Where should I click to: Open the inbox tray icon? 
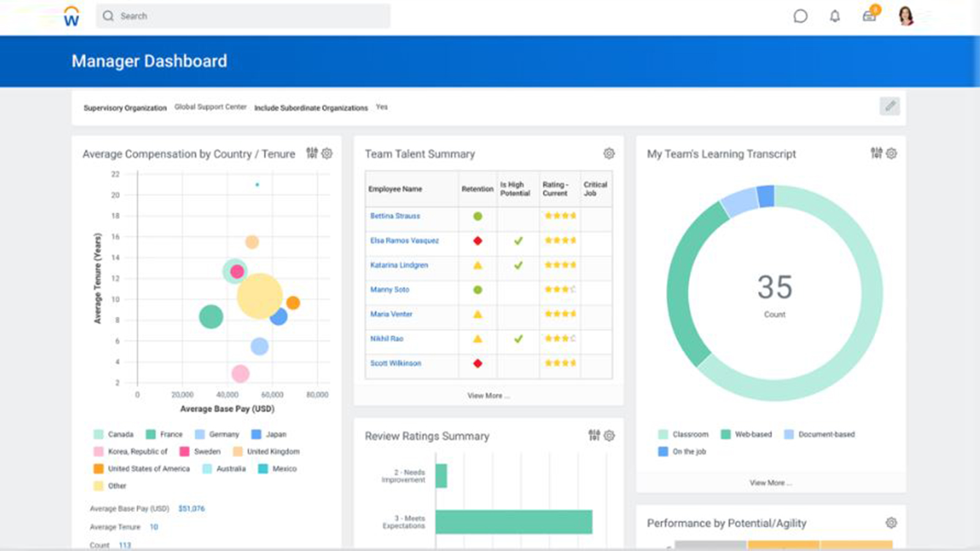tap(869, 17)
